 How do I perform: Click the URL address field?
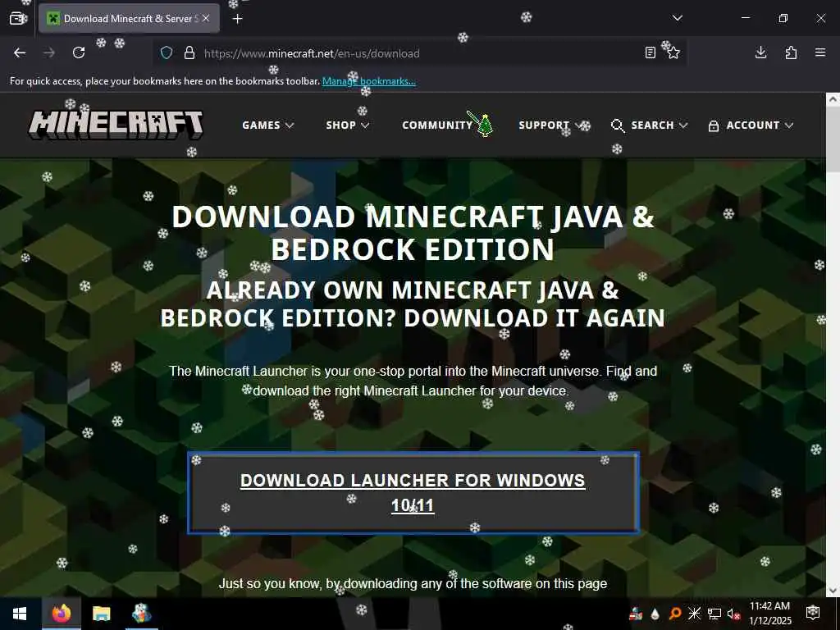(418, 53)
